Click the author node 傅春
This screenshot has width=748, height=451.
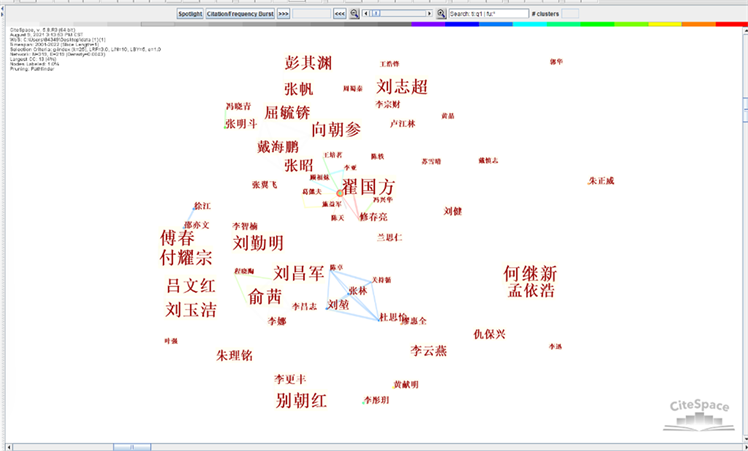click(178, 238)
